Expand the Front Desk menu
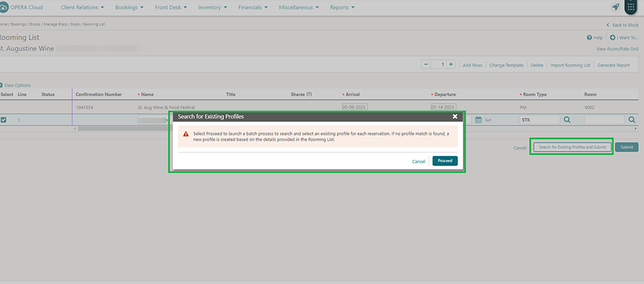The width and height of the screenshot is (644, 284). click(x=171, y=7)
